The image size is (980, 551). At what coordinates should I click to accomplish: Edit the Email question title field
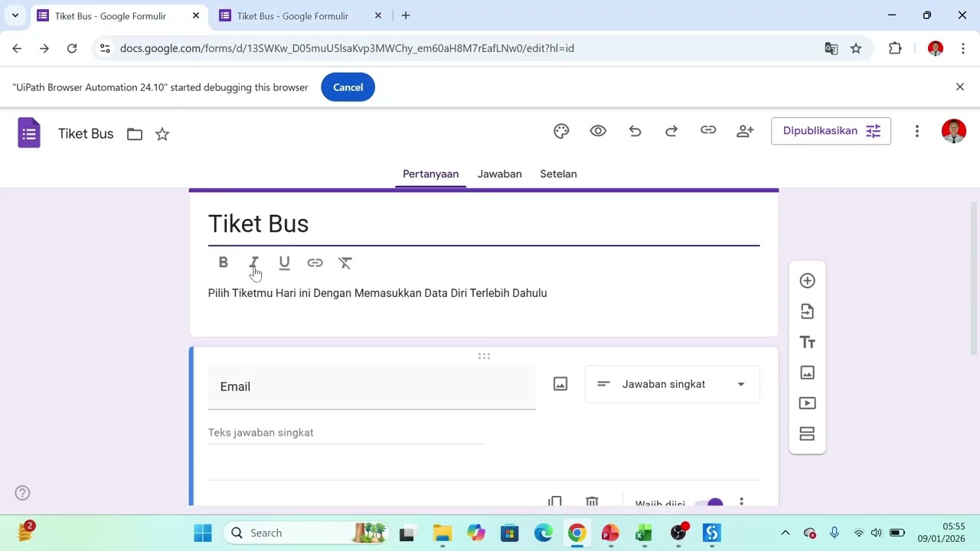tap(372, 387)
